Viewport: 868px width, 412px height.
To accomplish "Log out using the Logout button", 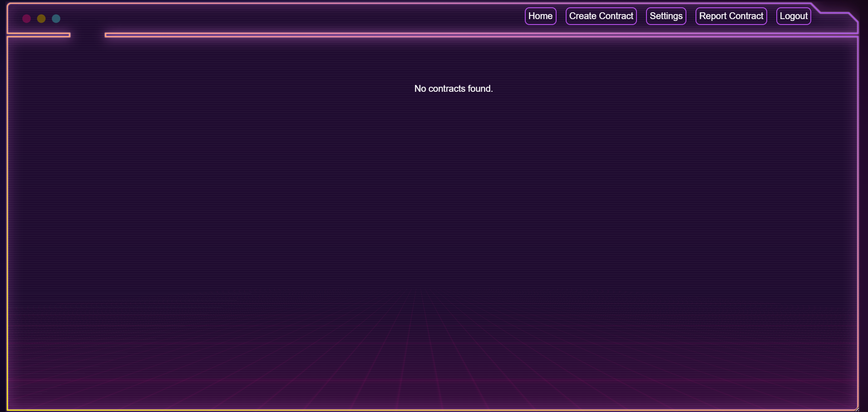I will 793,16.
